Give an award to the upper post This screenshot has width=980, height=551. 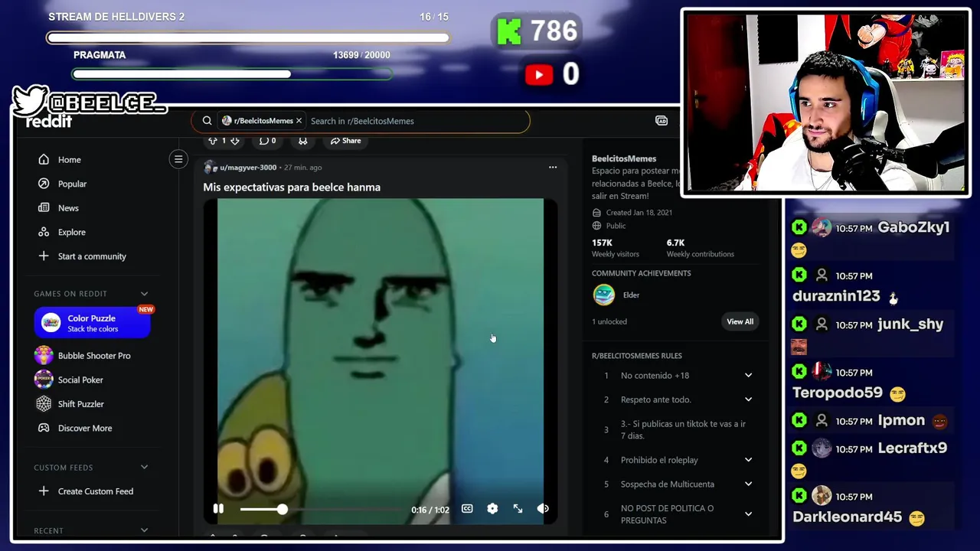303,141
